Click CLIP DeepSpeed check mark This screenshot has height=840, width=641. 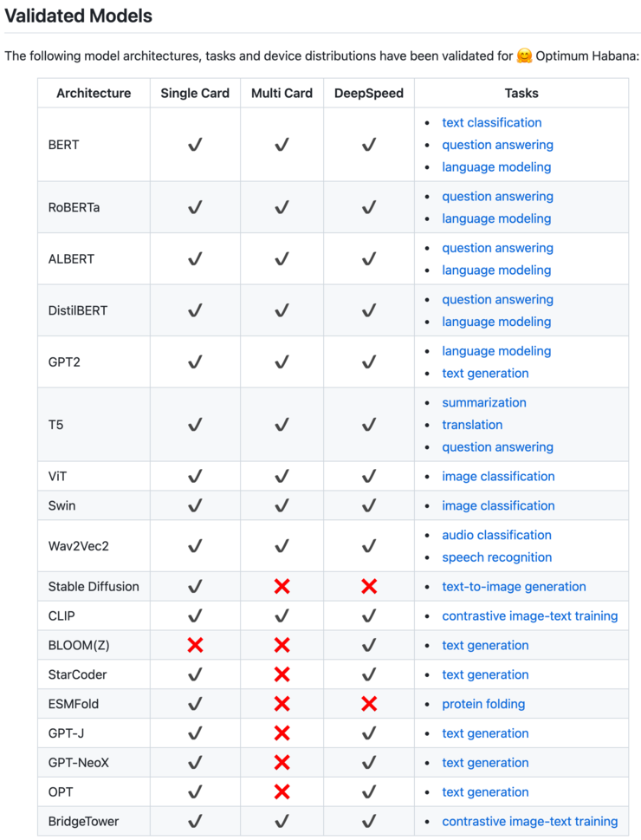pos(369,616)
